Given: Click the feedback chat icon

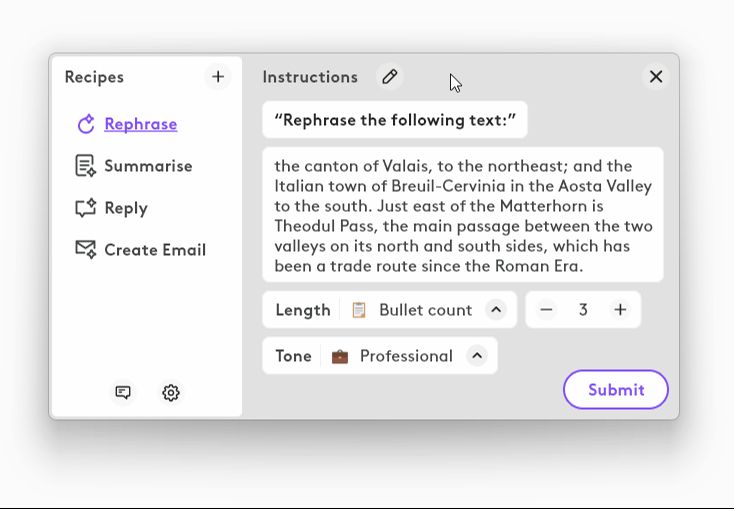Looking at the screenshot, I should 123,393.
